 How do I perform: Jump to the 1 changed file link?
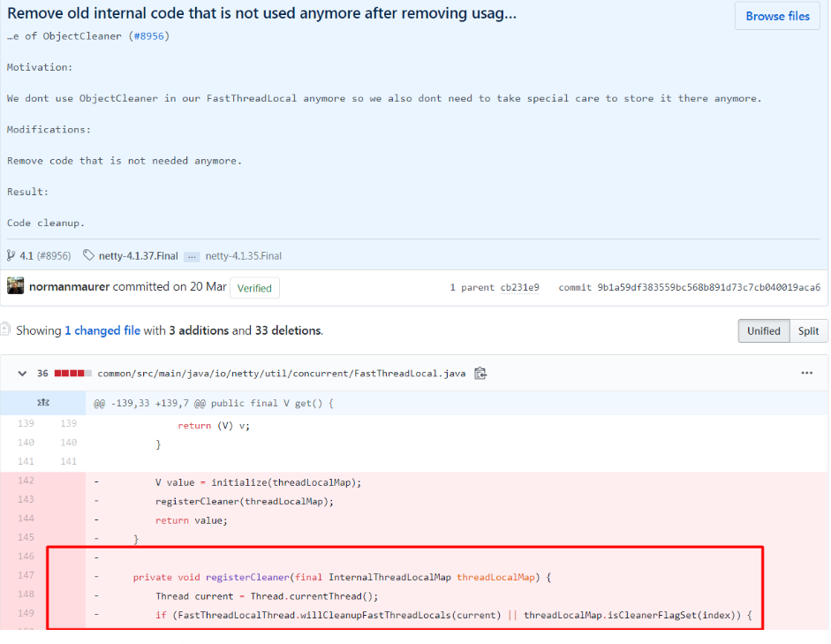[102, 330]
